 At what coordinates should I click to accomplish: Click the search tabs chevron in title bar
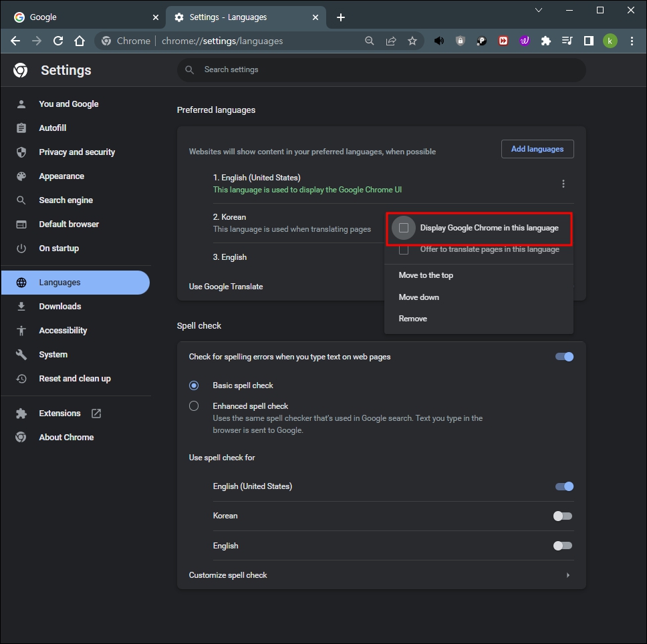coord(539,10)
